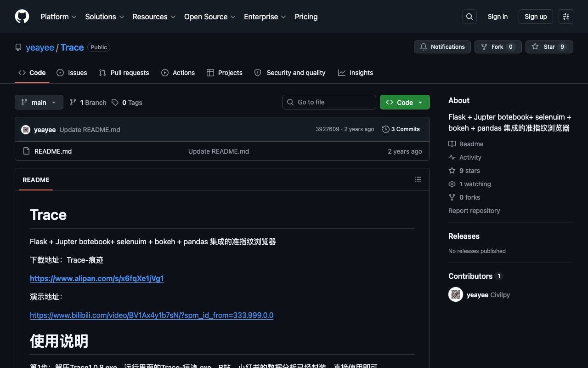Open the yeayee Civilpy contributor link
The image size is (588, 368).
488,295
